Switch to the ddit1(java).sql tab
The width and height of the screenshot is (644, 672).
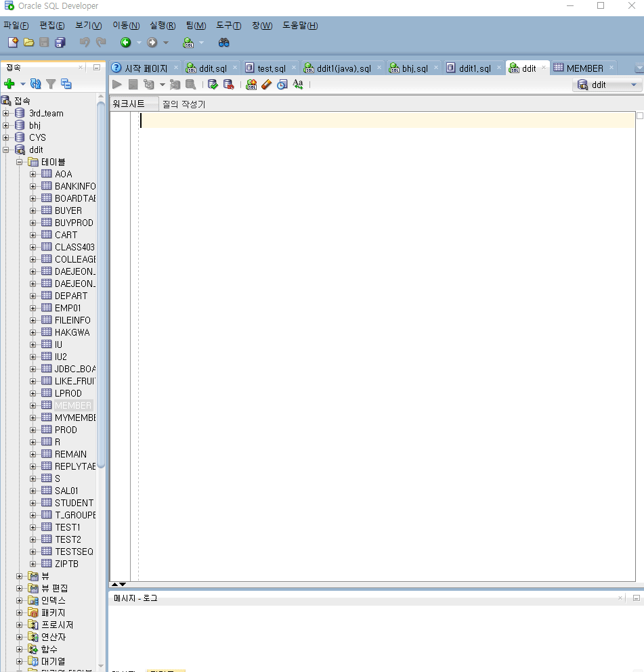pos(343,68)
